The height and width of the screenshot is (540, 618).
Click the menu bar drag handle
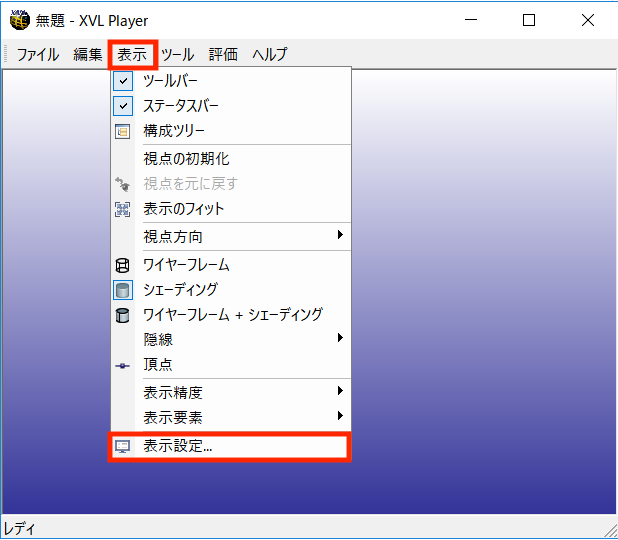6,54
